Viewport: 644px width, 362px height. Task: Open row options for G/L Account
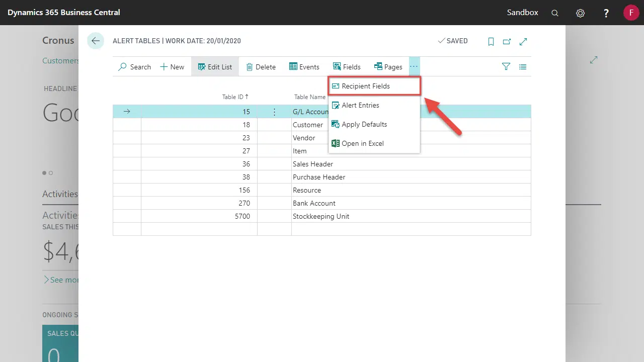click(274, 112)
